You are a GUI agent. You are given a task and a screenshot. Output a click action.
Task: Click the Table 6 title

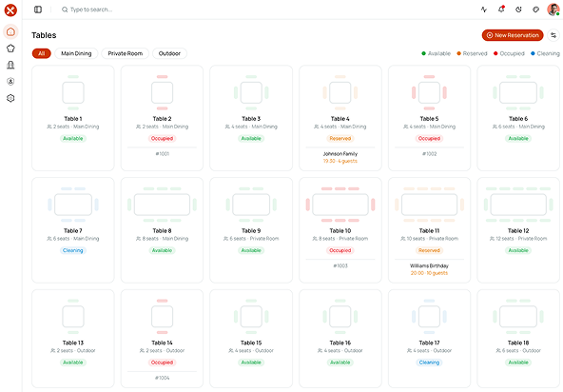point(518,119)
